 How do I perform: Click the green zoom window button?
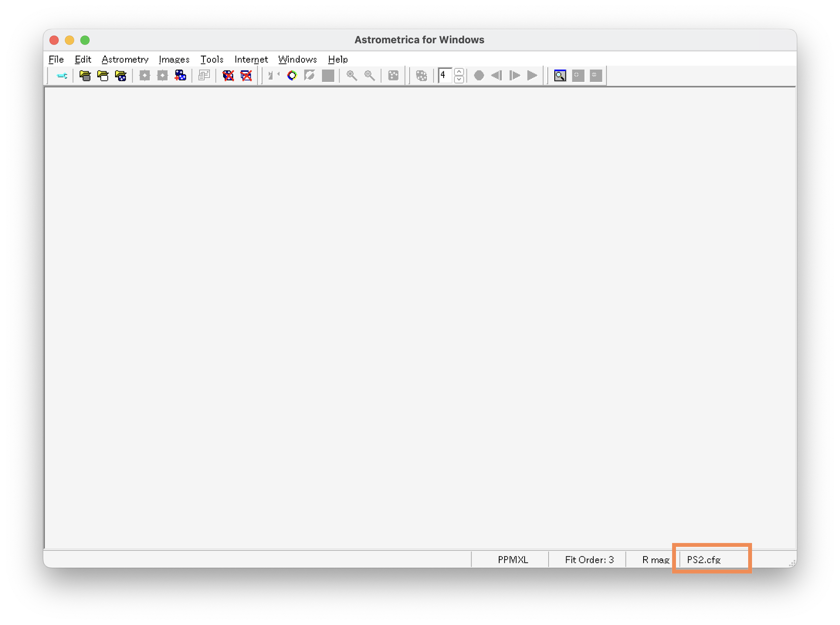click(85, 40)
